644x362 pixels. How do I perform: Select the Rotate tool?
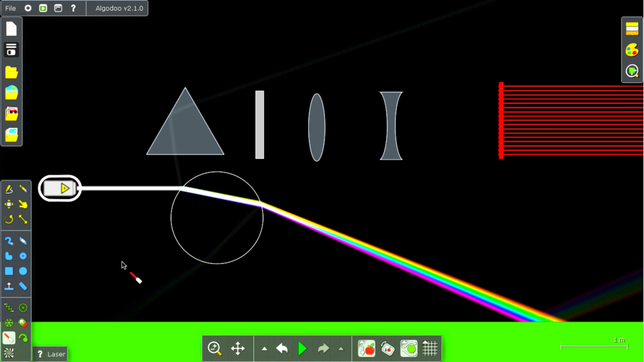pyautogui.click(x=9, y=219)
